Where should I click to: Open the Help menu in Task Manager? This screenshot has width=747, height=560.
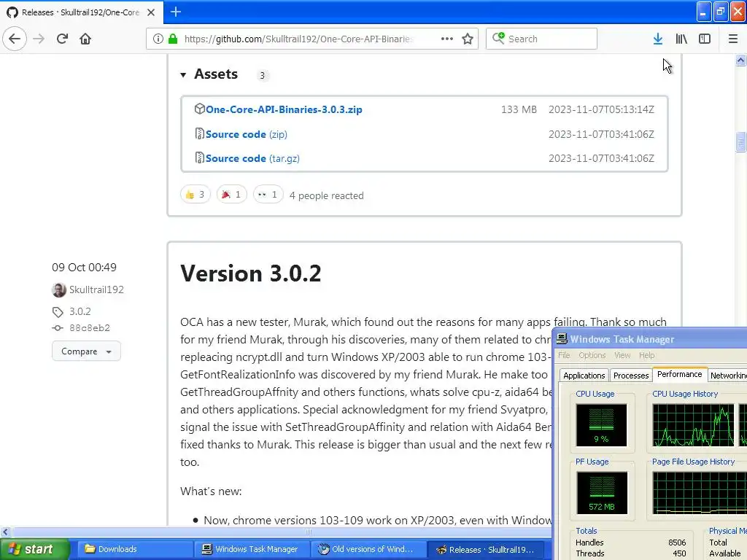(x=647, y=355)
